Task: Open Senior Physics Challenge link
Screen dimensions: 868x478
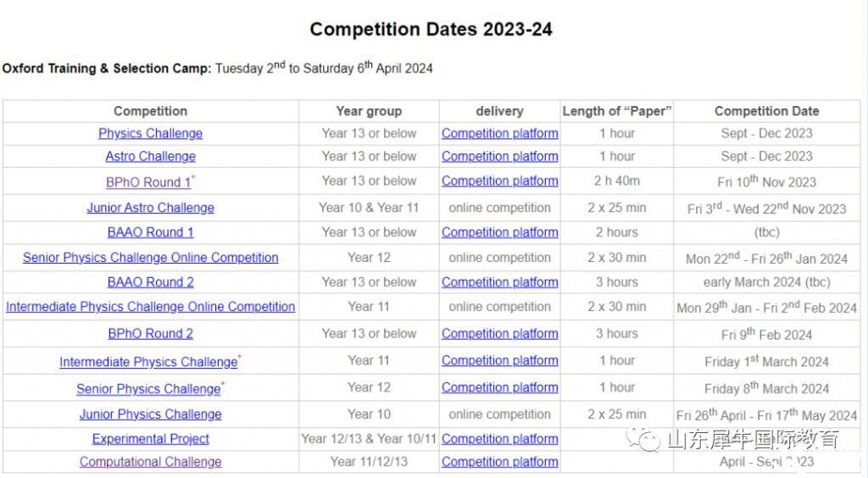Action: pyautogui.click(x=148, y=389)
